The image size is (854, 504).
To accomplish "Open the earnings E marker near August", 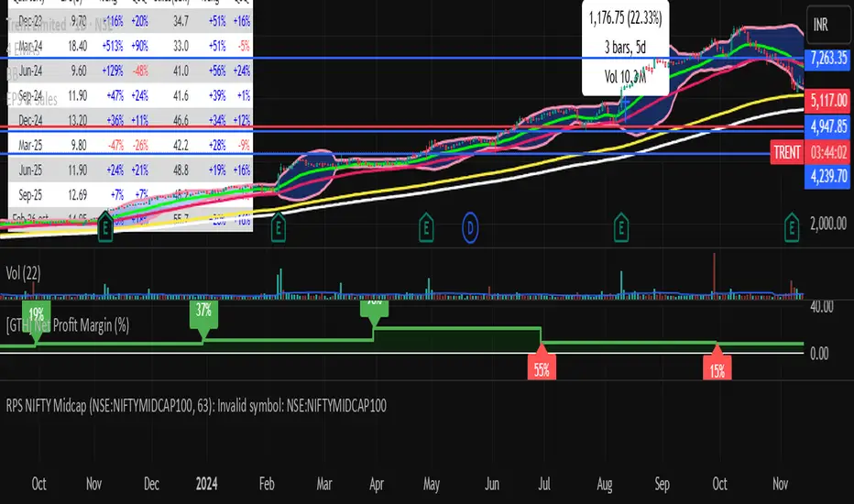I will [x=621, y=228].
